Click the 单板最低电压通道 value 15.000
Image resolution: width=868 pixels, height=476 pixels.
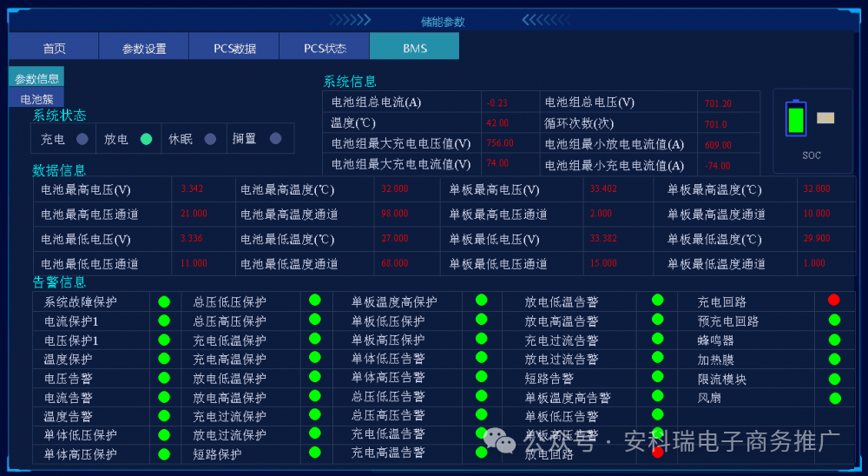[603, 263]
